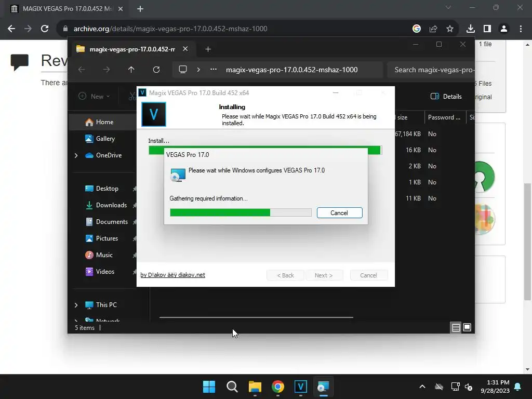Click the Google icon in Chrome address bar

(x=417, y=29)
